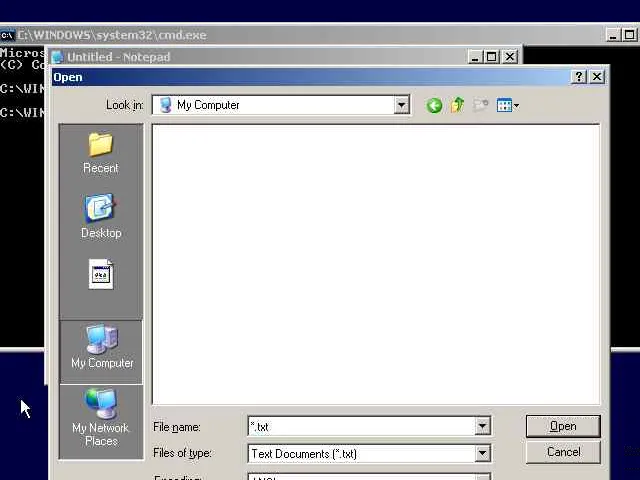Viewport: 640px width, 480px height.
Task: Select the My Documents file icon in places bar
Action: click(101, 274)
